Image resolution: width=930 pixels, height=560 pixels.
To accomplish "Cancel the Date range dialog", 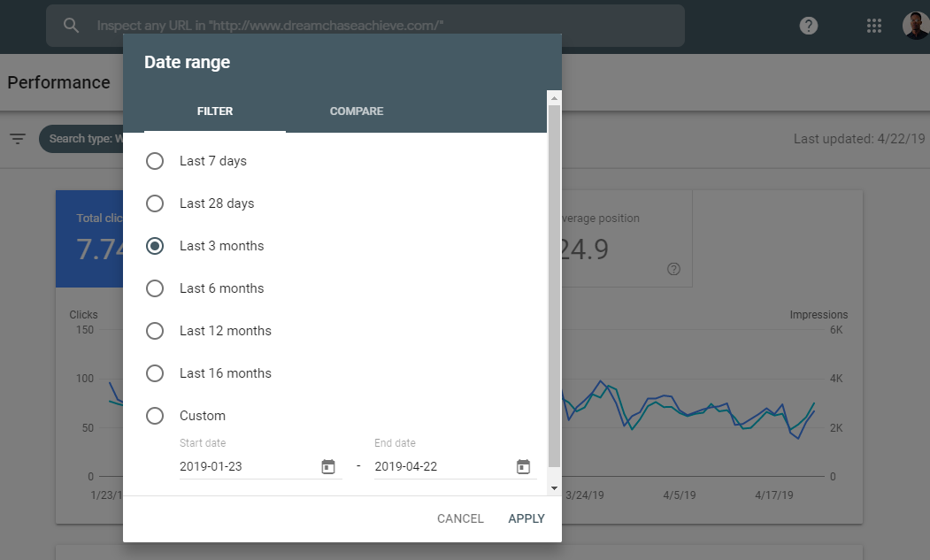I will (460, 518).
